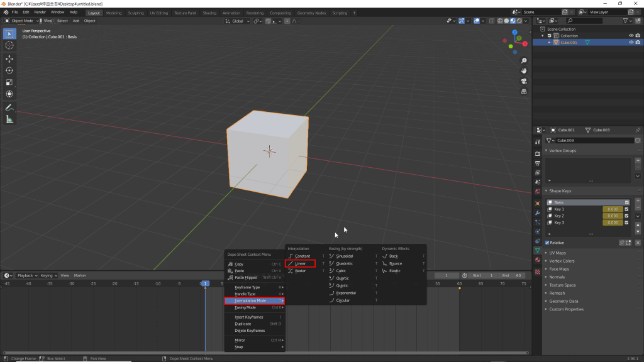The width and height of the screenshot is (644, 362).
Task: Select the Move tool in viewport toolbar
Action: point(8,59)
